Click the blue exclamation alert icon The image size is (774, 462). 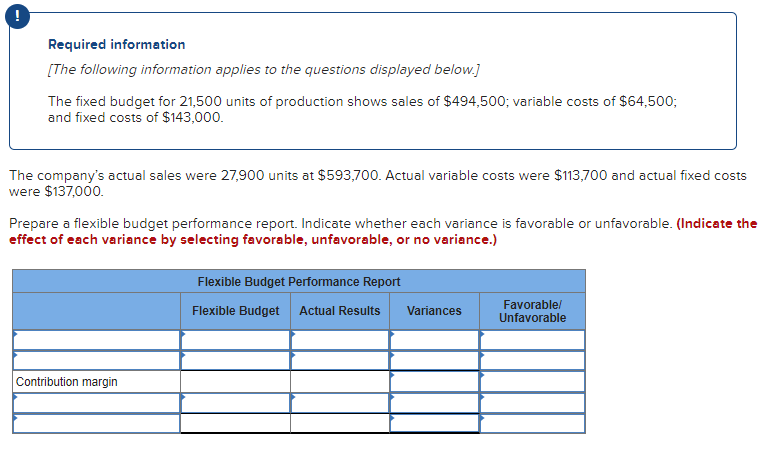[x=17, y=17]
